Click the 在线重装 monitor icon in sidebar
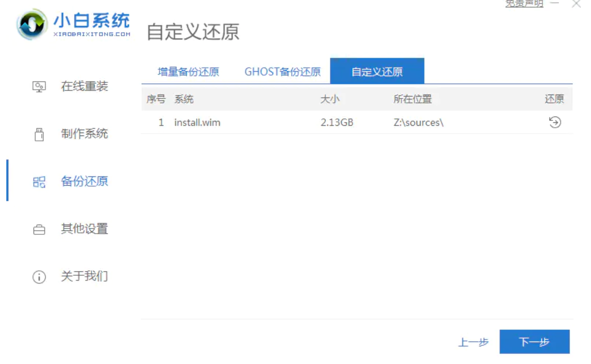Screen dimensions: 591x364 tap(39, 87)
